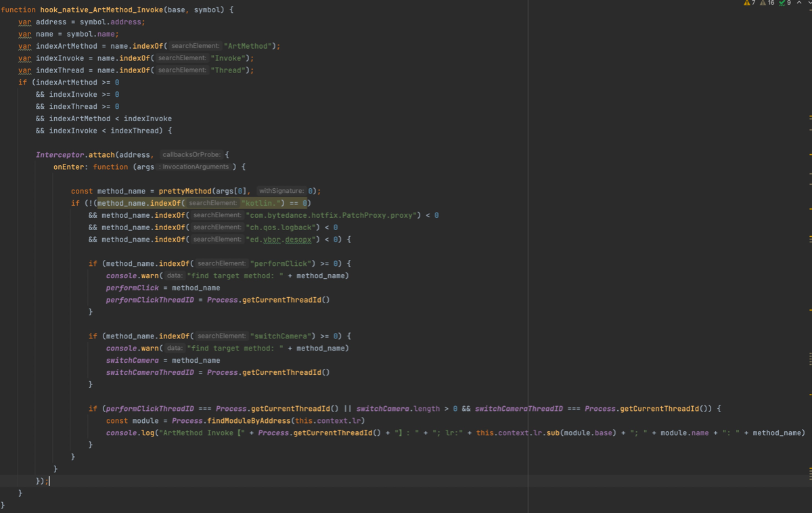Click switchCamera.length in the if condition
Screen dimensions: 812x513
click(398, 409)
